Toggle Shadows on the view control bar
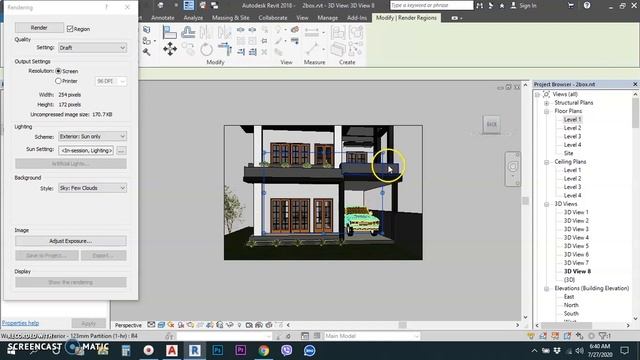640x360 pixels. (x=181, y=325)
